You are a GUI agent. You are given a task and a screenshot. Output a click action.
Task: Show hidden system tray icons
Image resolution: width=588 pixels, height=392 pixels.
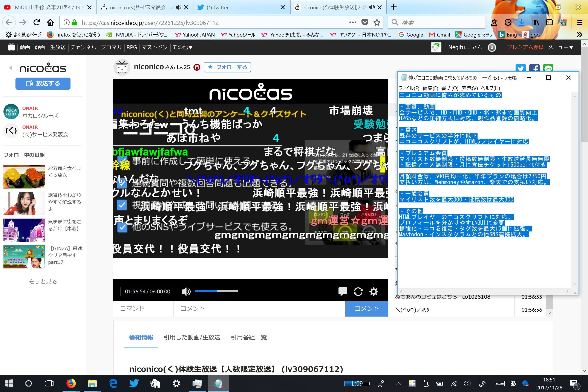pos(398,383)
